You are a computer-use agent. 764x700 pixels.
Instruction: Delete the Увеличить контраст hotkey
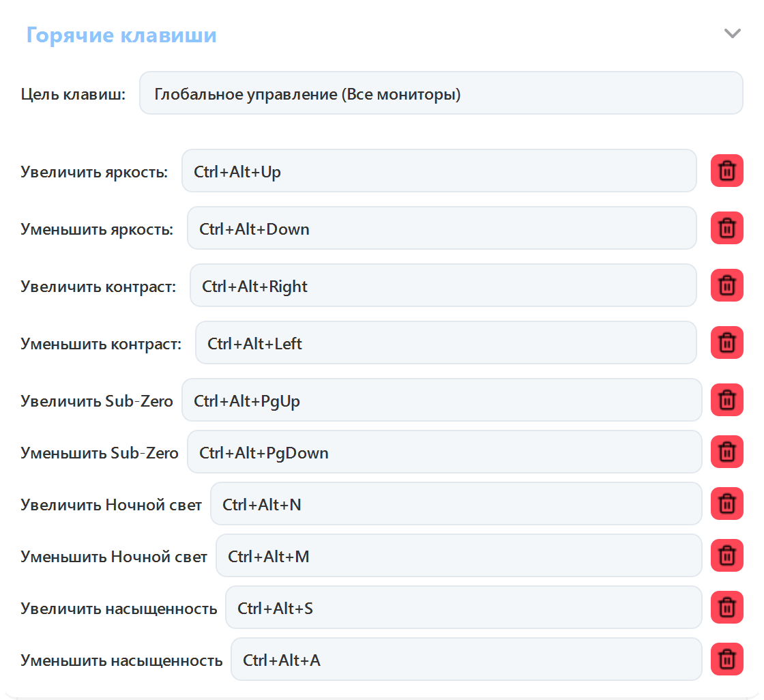coord(726,285)
